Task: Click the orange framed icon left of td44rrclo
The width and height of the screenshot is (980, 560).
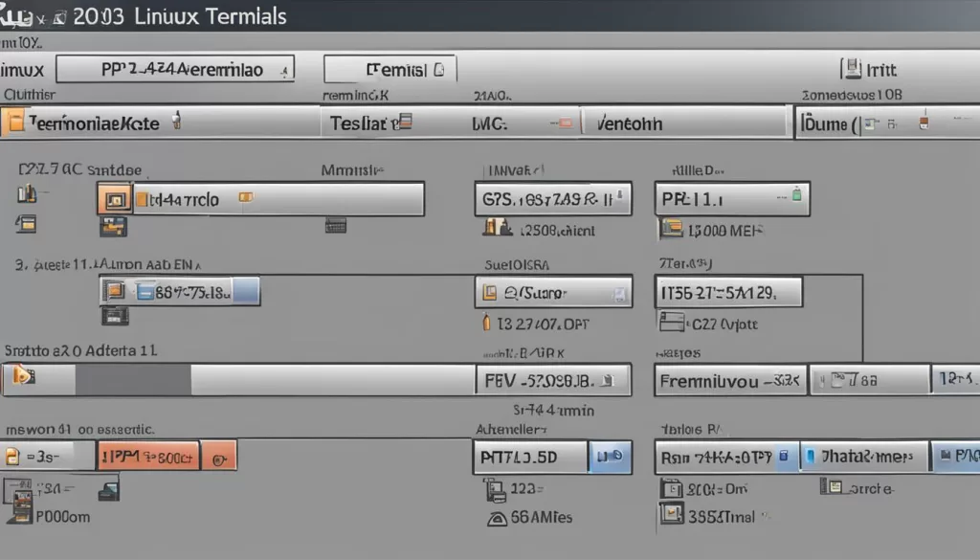Action: [x=115, y=199]
